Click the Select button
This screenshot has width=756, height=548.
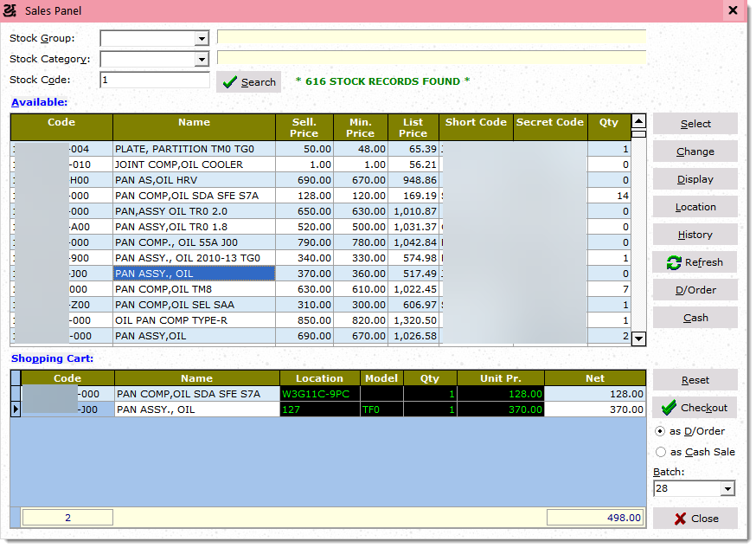pyautogui.click(x=695, y=124)
